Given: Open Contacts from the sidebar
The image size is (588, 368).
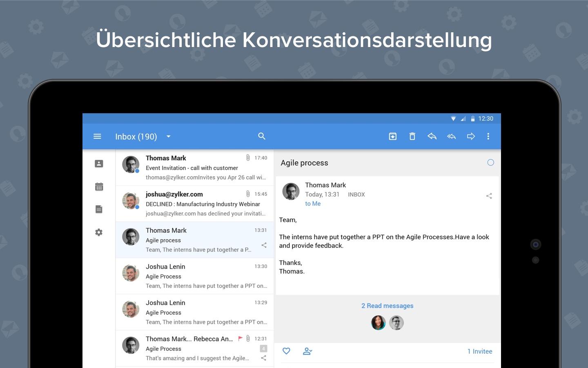Looking at the screenshot, I should (x=99, y=164).
